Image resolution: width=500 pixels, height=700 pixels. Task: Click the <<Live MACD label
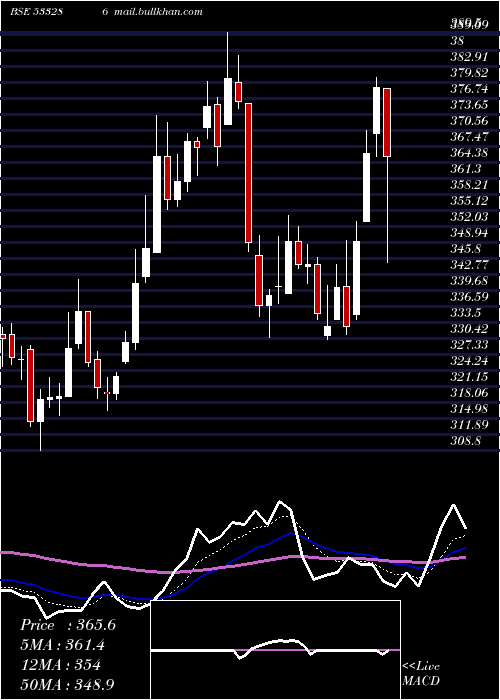click(x=421, y=674)
